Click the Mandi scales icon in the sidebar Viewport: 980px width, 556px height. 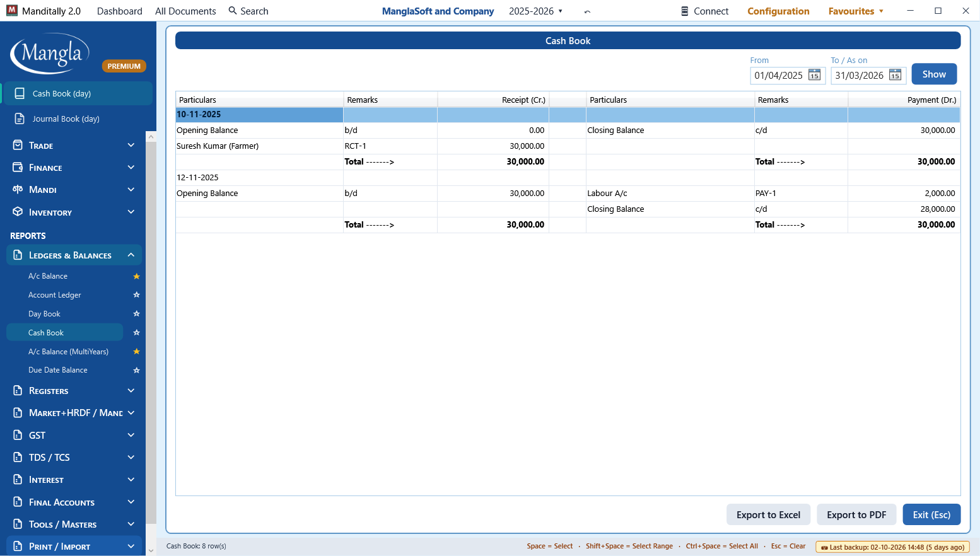click(x=18, y=189)
